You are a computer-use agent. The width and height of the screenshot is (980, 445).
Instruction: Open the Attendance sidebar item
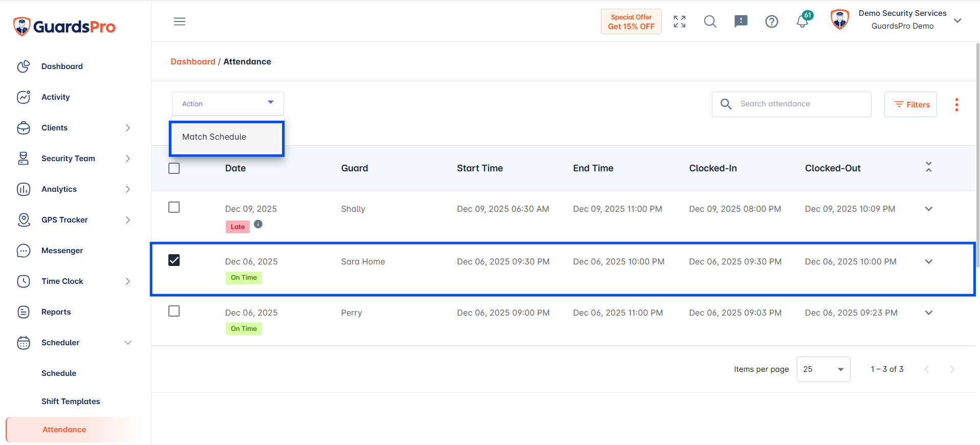pos(73,430)
